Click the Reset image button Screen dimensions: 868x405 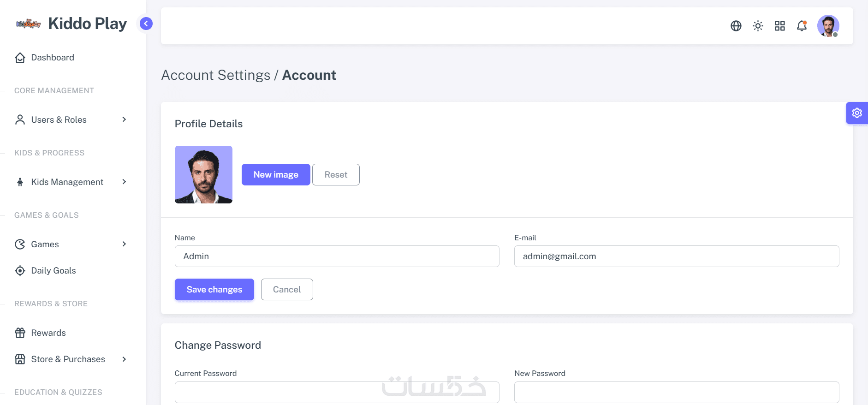[x=336, y=175]
